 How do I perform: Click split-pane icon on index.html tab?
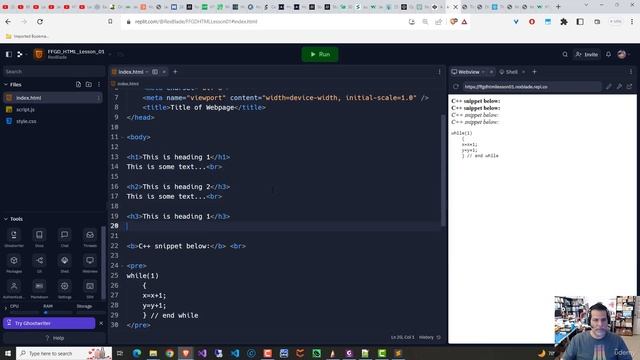155,72
